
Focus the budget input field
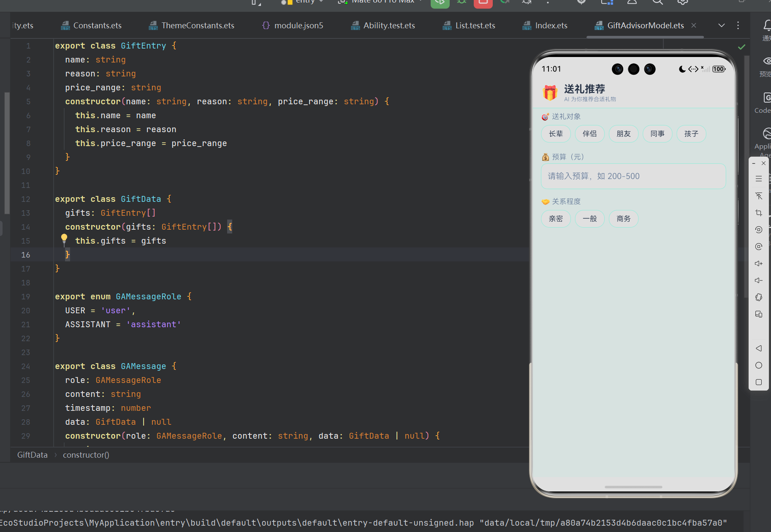point(633,176)
